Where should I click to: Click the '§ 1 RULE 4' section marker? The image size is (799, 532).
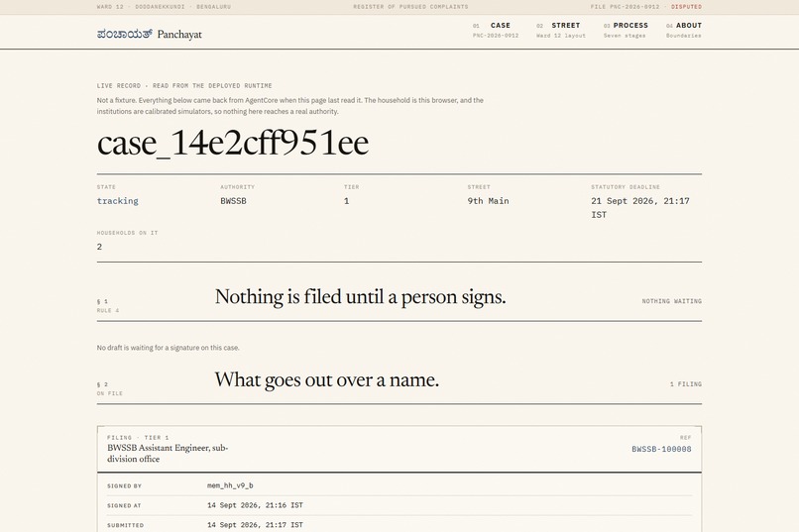[108, 306]
